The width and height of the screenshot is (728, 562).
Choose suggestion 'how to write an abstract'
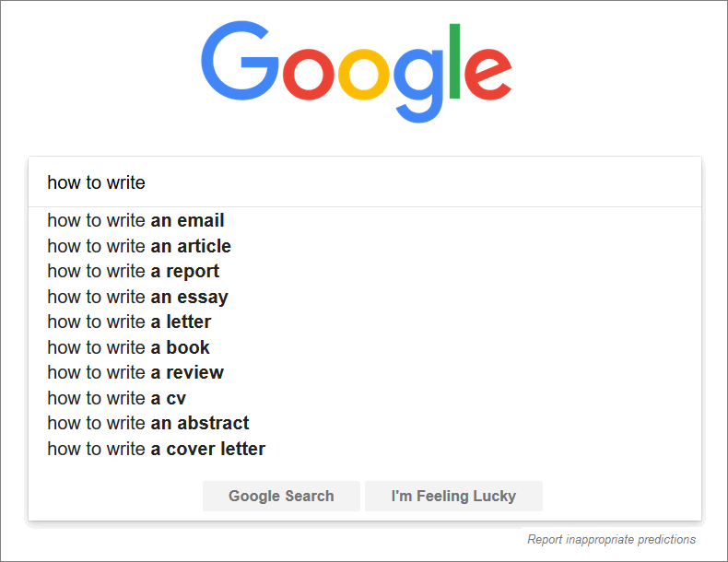(x=365, y=423)
